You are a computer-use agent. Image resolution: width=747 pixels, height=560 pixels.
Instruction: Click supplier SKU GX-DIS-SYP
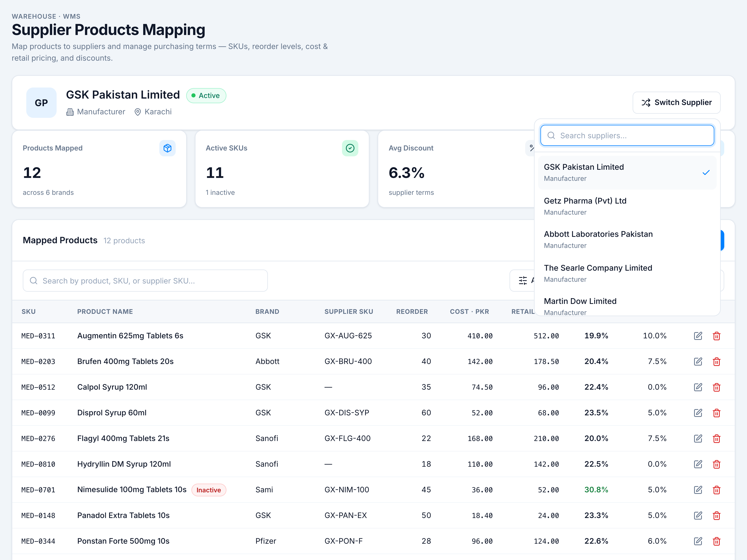(347, 413)
